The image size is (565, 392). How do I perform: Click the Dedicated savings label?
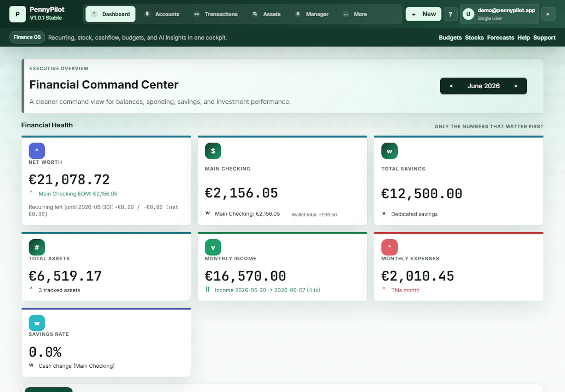point(414,214)
